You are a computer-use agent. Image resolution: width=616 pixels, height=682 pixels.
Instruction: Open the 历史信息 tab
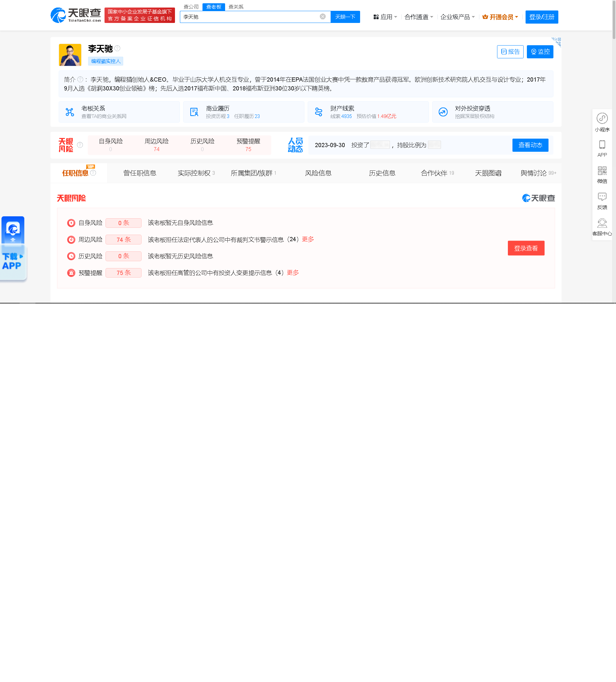[x=382, y=173]
